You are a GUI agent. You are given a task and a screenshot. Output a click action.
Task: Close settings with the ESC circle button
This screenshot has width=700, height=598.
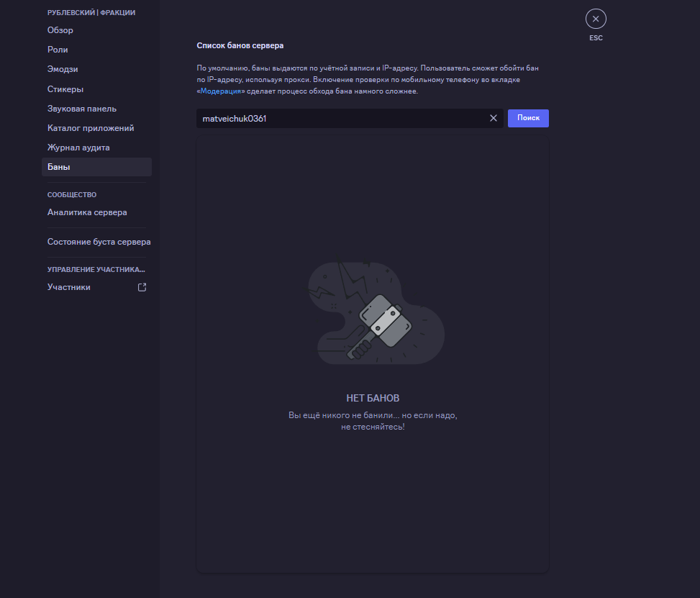point(596,19)
